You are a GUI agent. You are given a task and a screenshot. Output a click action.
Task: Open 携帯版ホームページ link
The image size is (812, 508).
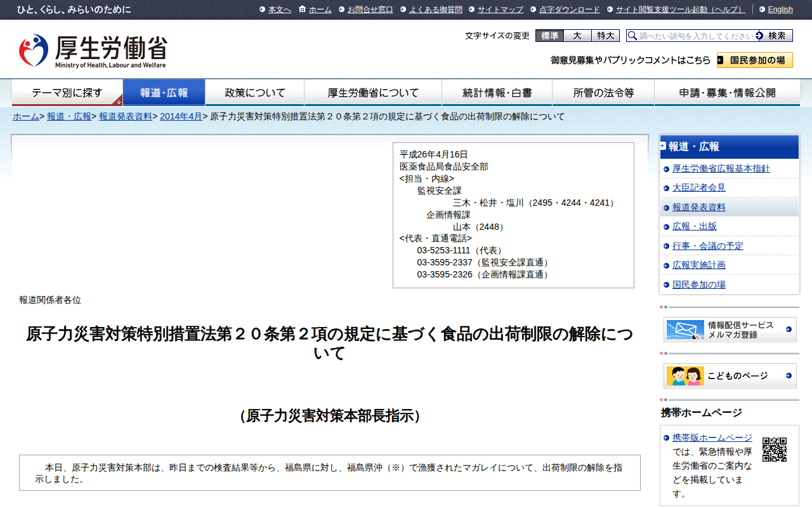coord(712,438)
